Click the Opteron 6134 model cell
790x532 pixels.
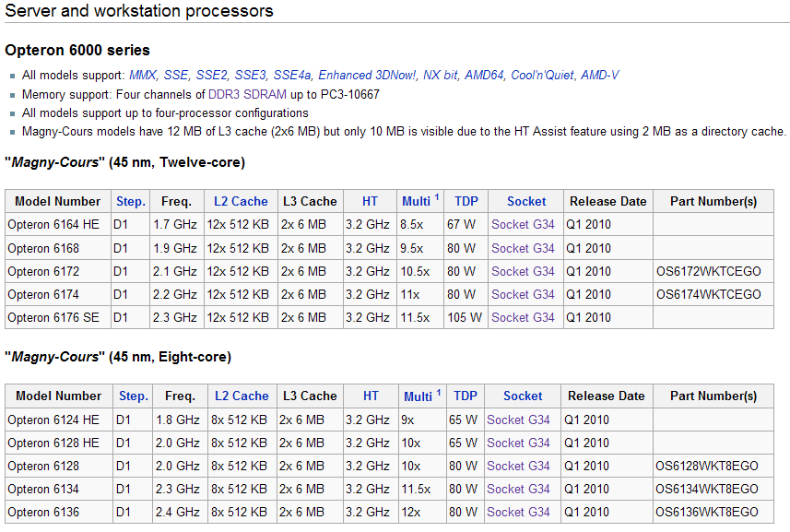click(x=59, y=489)
